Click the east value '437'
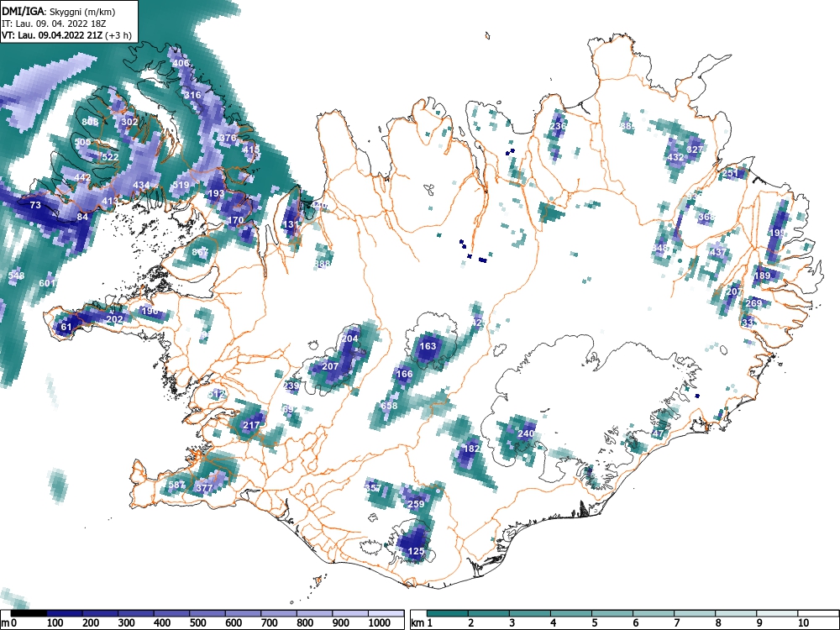The image size is (840, 630). [718, 252]
